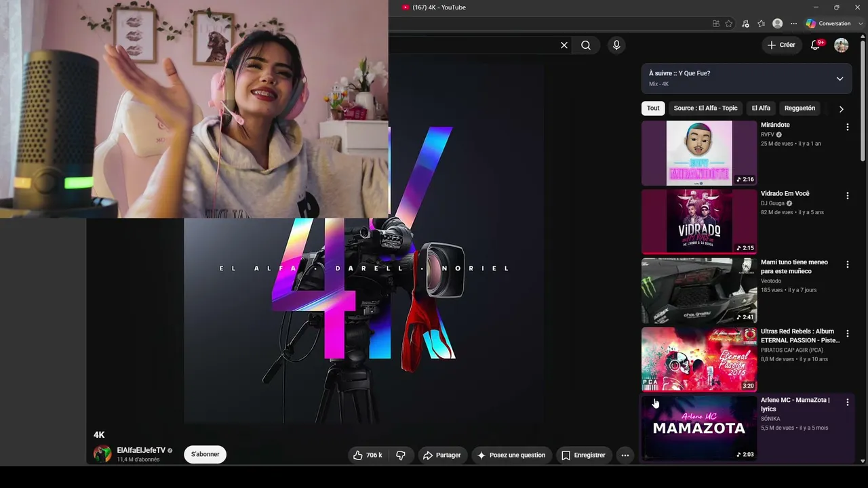The image size is (868, 488).
Task: Dislike the 4K video
Action: pyautogui.click(x=401, y=455)
